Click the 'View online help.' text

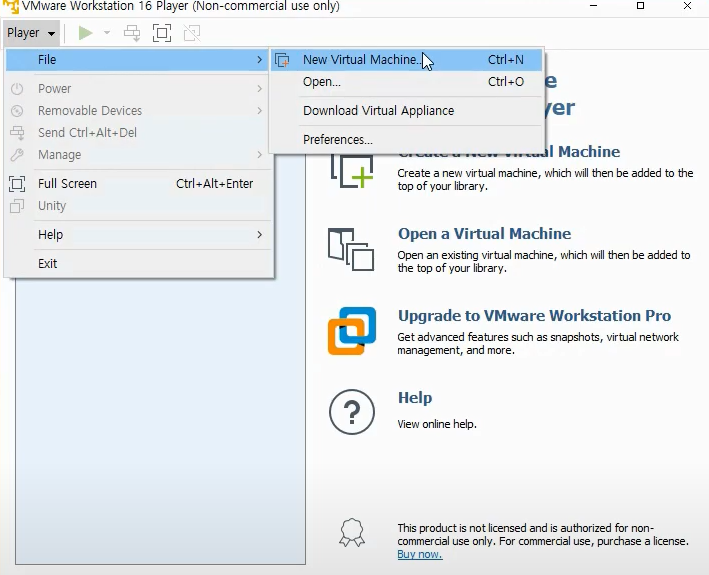(437, 424)
